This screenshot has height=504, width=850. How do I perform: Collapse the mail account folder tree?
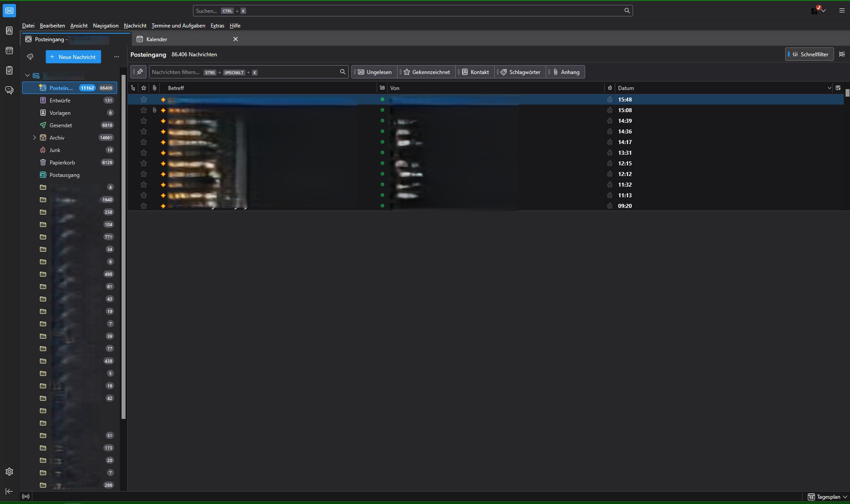point(28,76)
